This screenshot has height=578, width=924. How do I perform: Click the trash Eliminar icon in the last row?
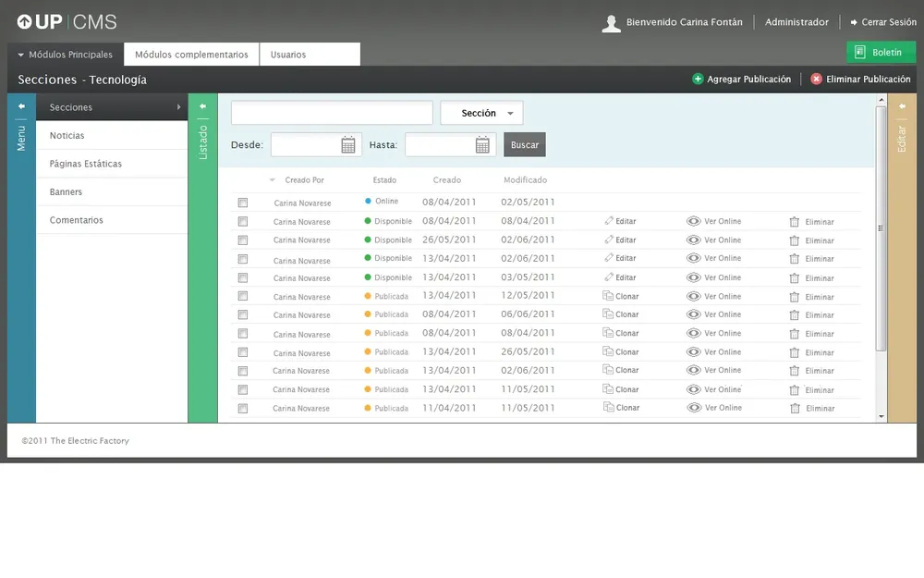click(794, 408)
